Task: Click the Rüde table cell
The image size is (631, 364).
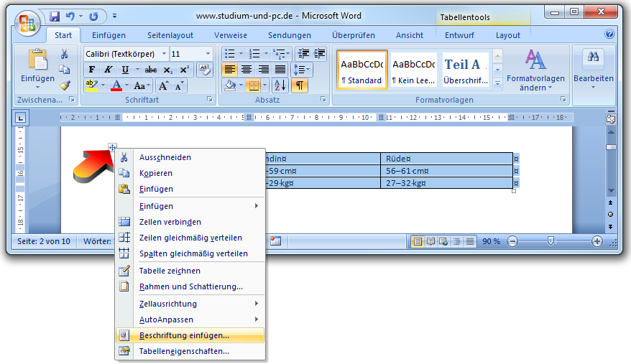Action: tap(446, 159)
